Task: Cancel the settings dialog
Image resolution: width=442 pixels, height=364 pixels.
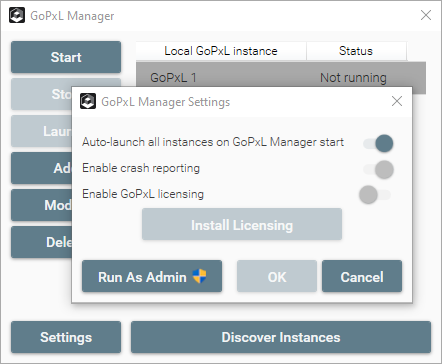Action: click(362, 276)
